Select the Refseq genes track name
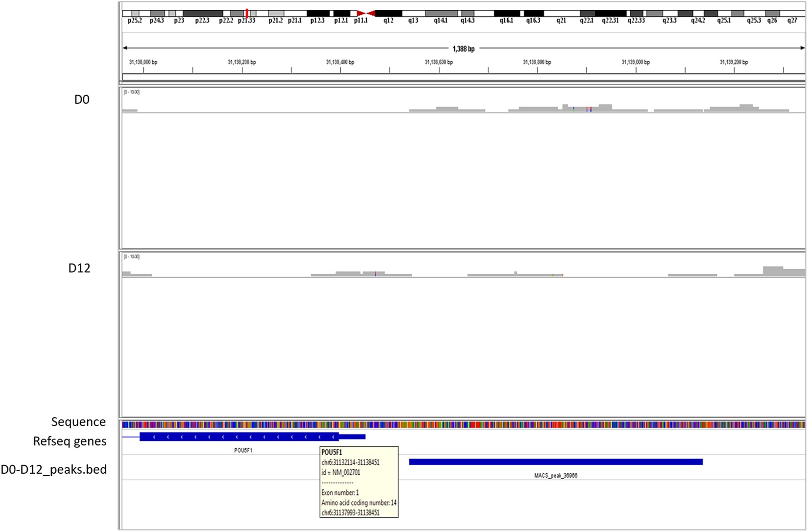Screen dimensions: 808x532 tap(70, 441)
